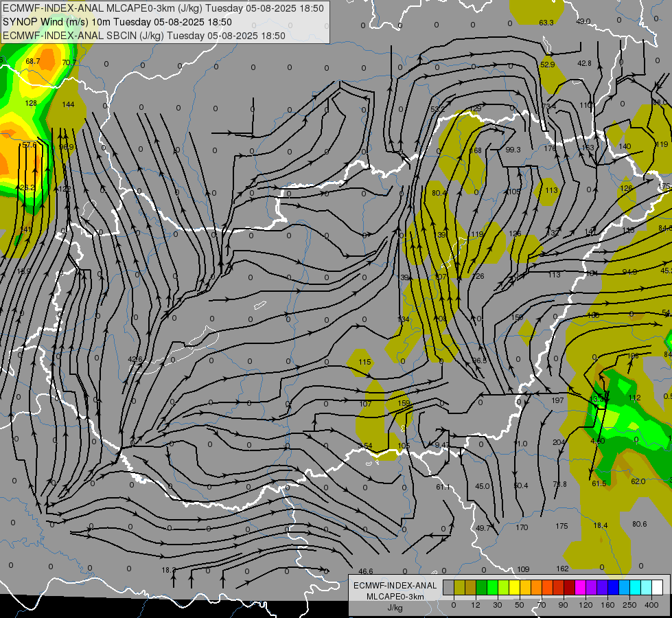
Task: Click the magenta swatch in the legend
Action: pyautogui.click(x=580, y=587)
